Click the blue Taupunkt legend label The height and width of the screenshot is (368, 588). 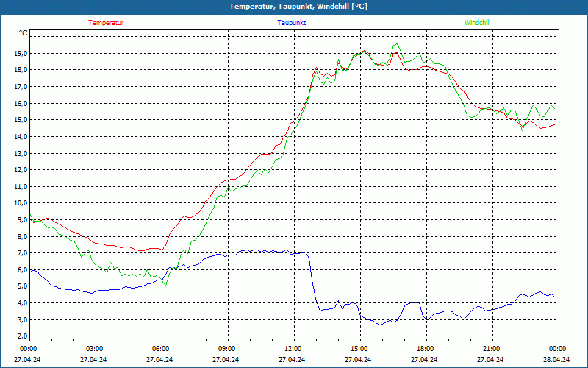click(292, 22)
